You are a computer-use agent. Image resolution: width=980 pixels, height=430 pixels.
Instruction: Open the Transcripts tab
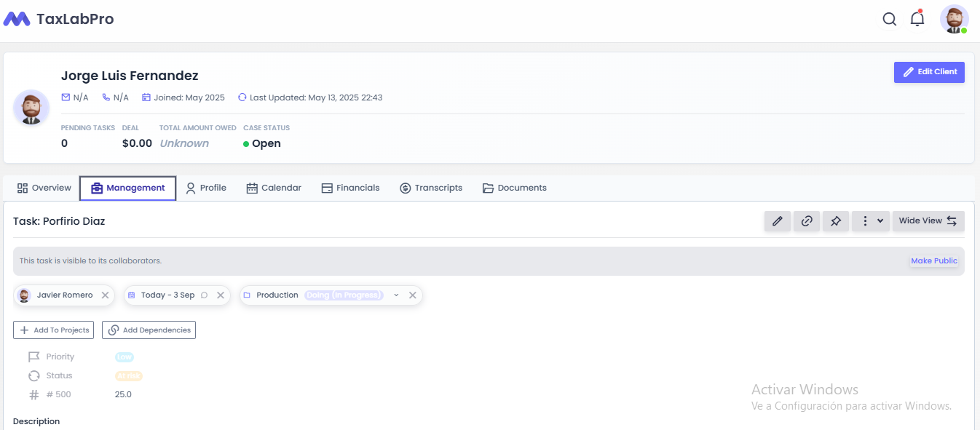[x=431, y=188]
